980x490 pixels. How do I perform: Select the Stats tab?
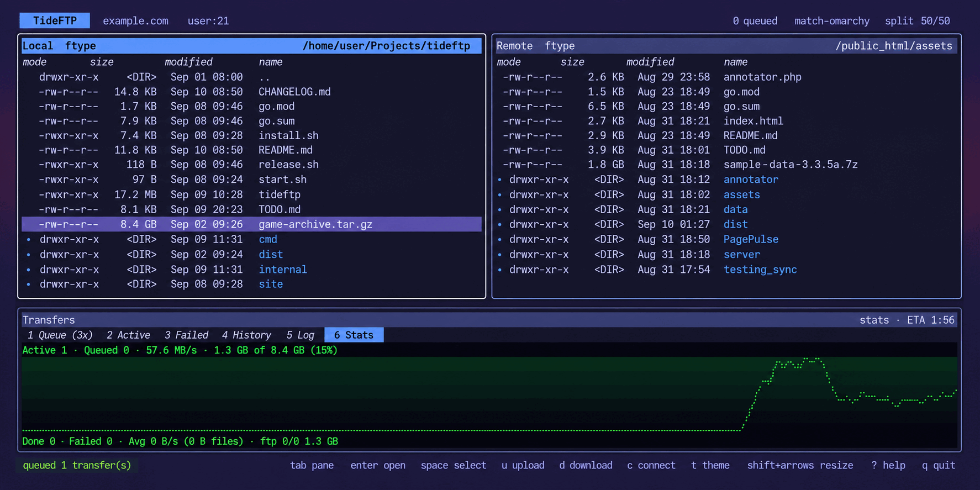(x=354, y=335)
